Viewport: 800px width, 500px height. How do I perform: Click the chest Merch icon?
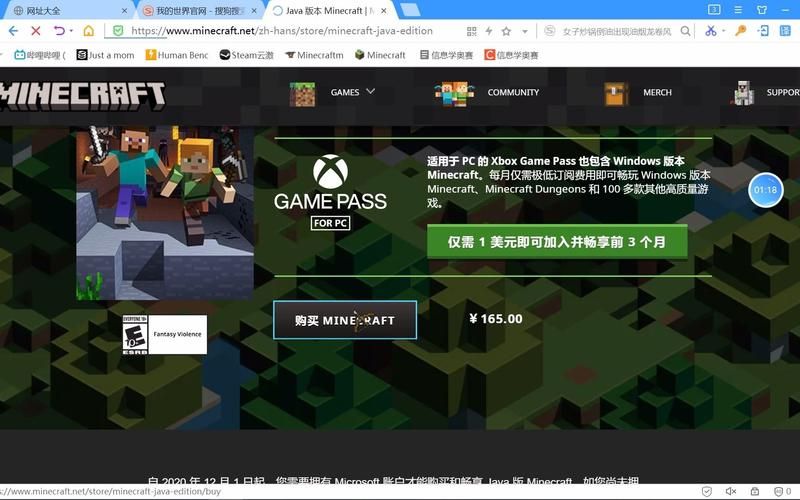coord(616,94)
